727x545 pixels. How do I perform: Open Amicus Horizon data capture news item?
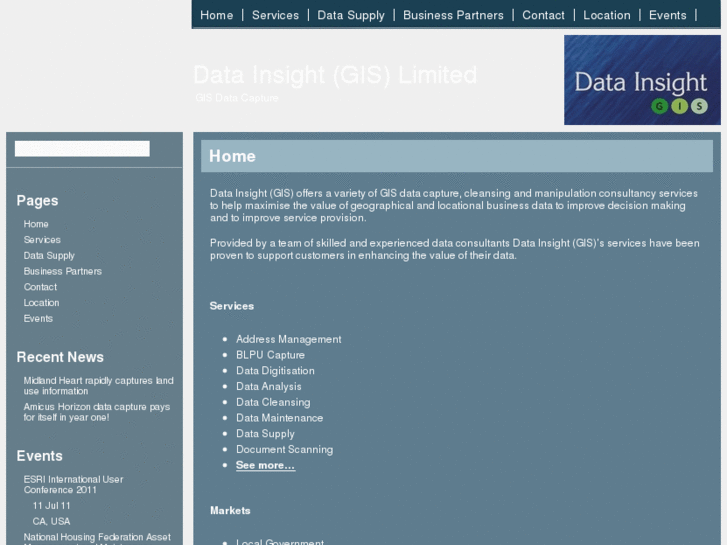point(96,412)
